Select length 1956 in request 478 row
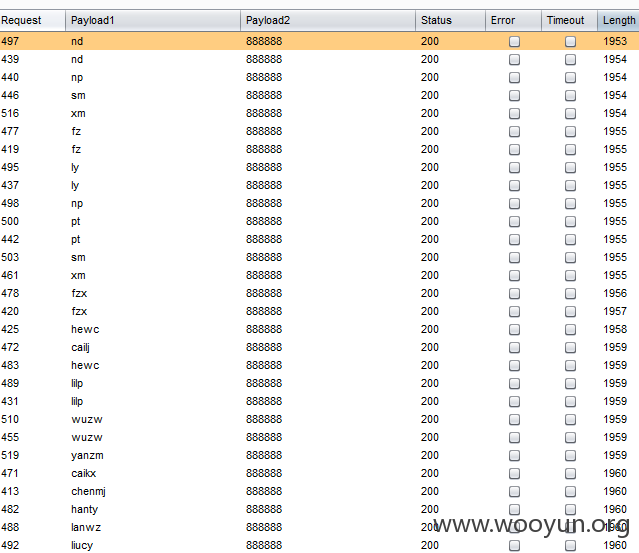 [x=615, y=293]
